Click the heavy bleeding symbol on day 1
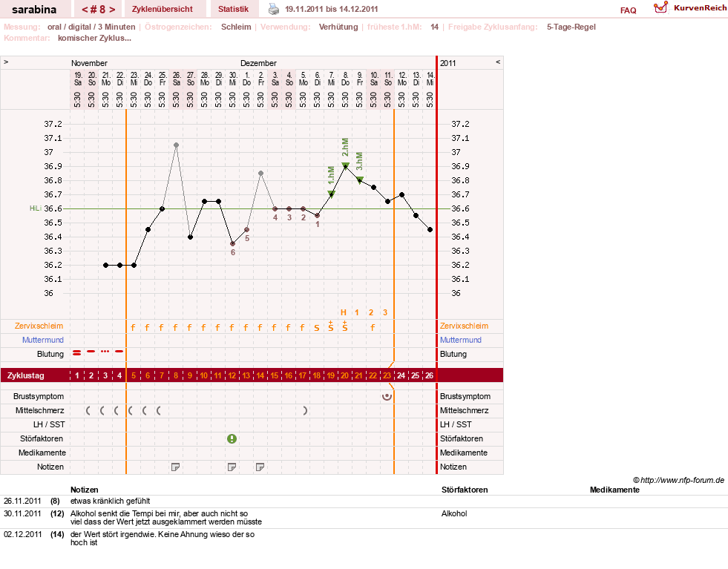 tap(77, 353)
